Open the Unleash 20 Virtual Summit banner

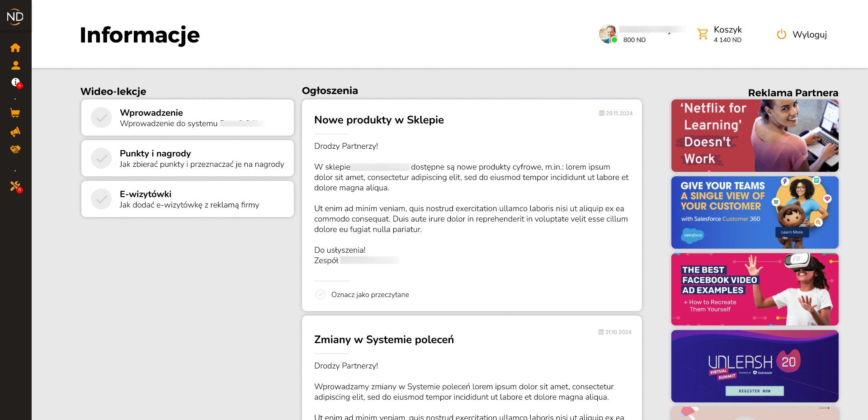click(755, 366)
